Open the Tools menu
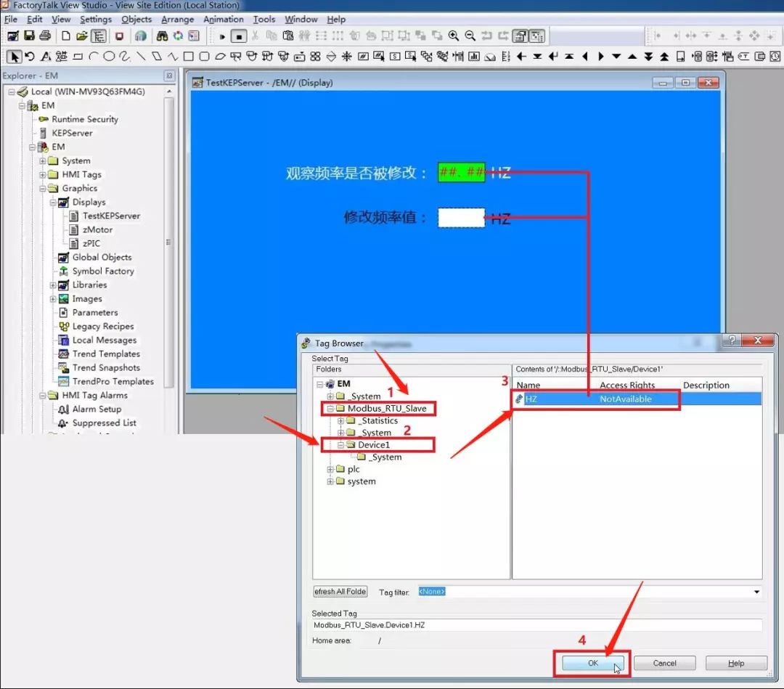Image resolution: width=784 pixels, height=689 pixels. pyautogui.click(x=264, y=19)
